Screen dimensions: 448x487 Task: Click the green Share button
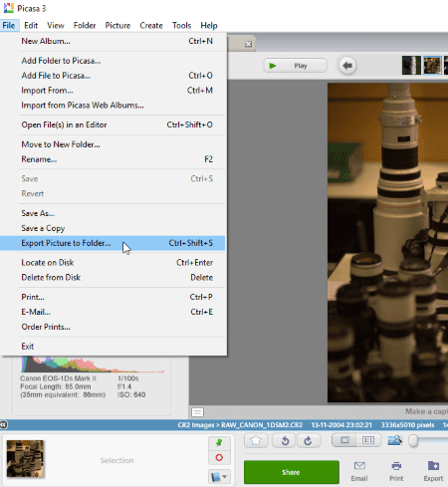point(292,472)
